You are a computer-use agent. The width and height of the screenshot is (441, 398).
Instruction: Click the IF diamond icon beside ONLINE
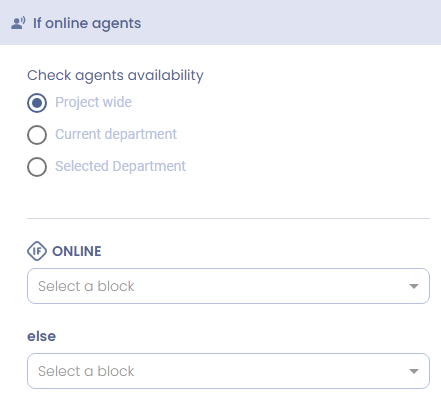coord(37,251)
